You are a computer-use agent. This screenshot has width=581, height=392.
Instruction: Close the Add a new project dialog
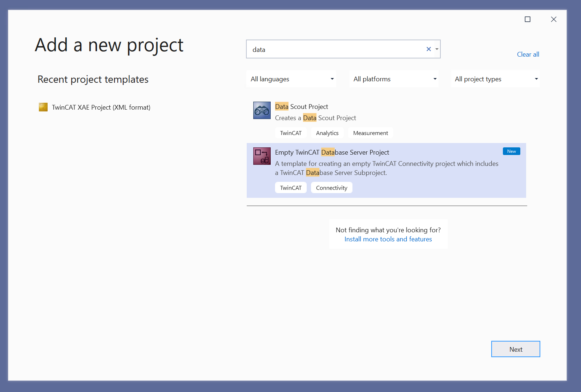pyautogui.click(x=554, y=19)
